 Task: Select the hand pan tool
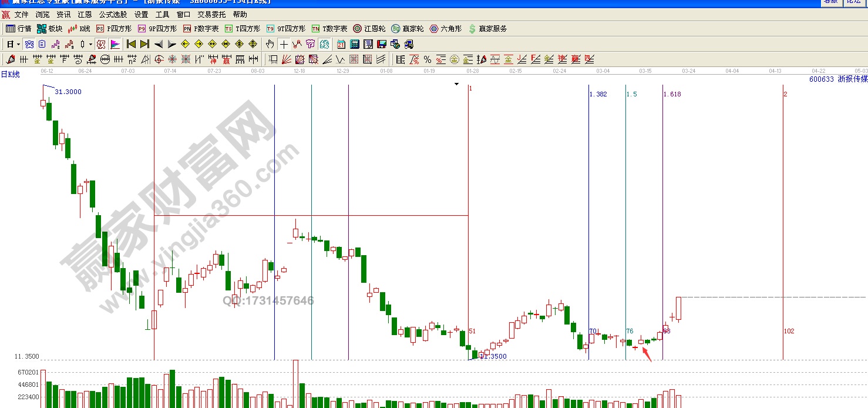270,44
